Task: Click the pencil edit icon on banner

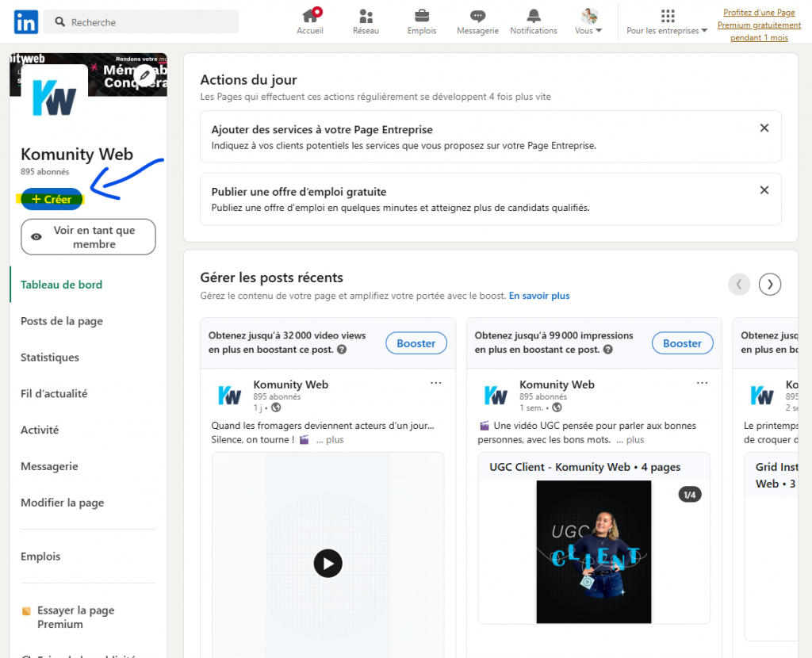Action: coord(144,75)
